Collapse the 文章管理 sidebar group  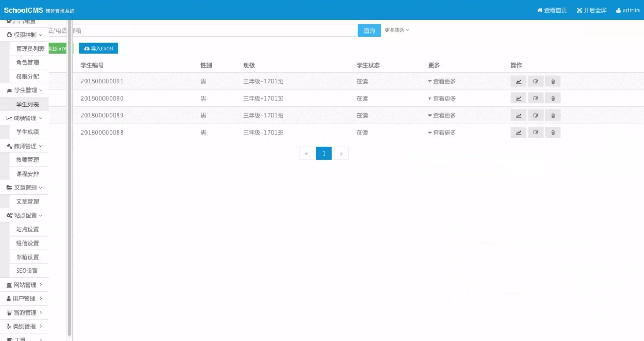tap(24, 188)
